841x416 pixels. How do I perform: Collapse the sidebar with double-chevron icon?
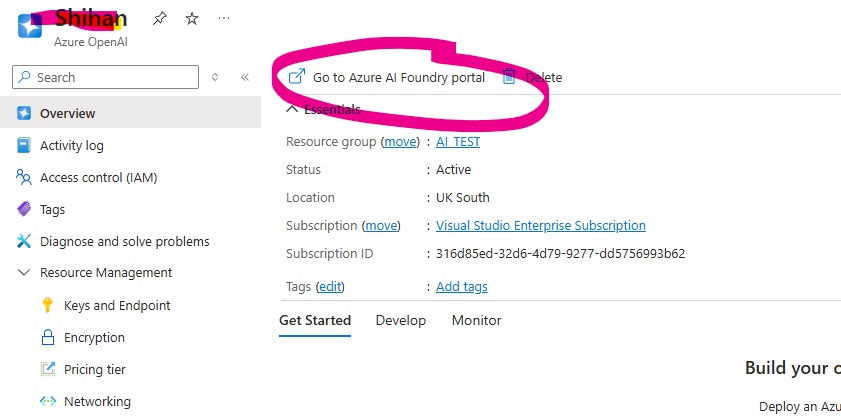click(245, 77)
